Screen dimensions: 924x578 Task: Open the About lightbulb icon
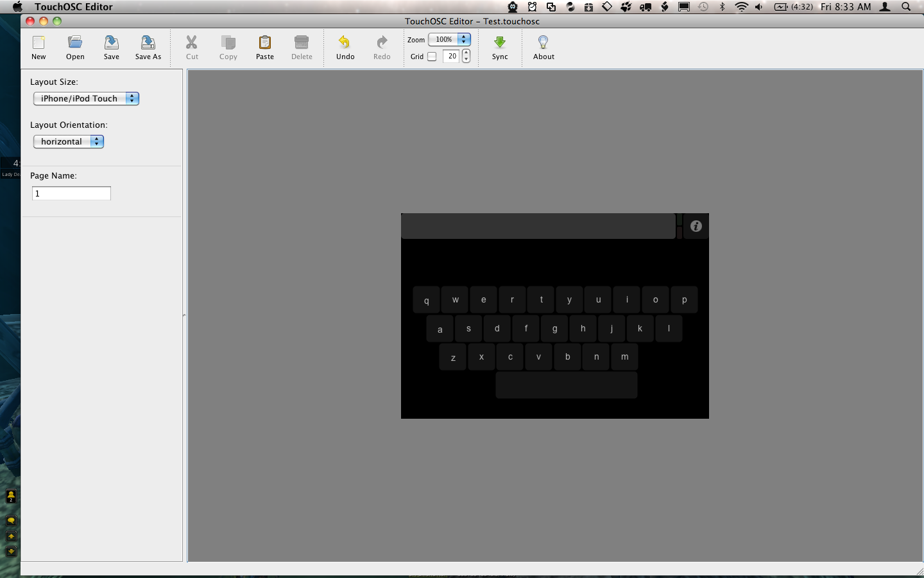[x=543, y=43]
